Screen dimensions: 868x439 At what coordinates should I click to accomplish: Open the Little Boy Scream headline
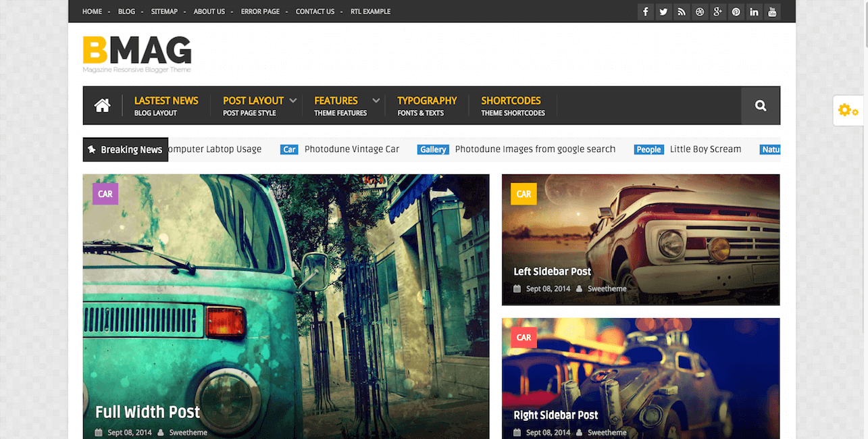tap(705, 149)
